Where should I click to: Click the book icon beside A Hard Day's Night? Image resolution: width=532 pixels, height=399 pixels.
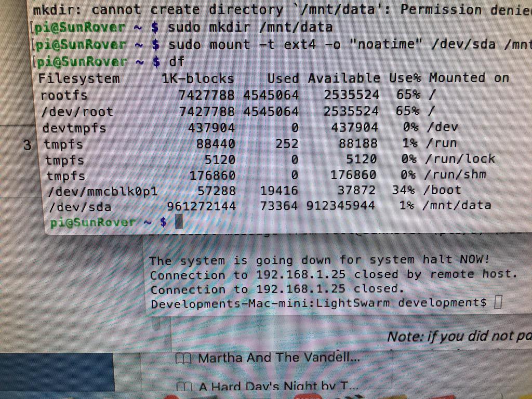click(x=184, y=388)
